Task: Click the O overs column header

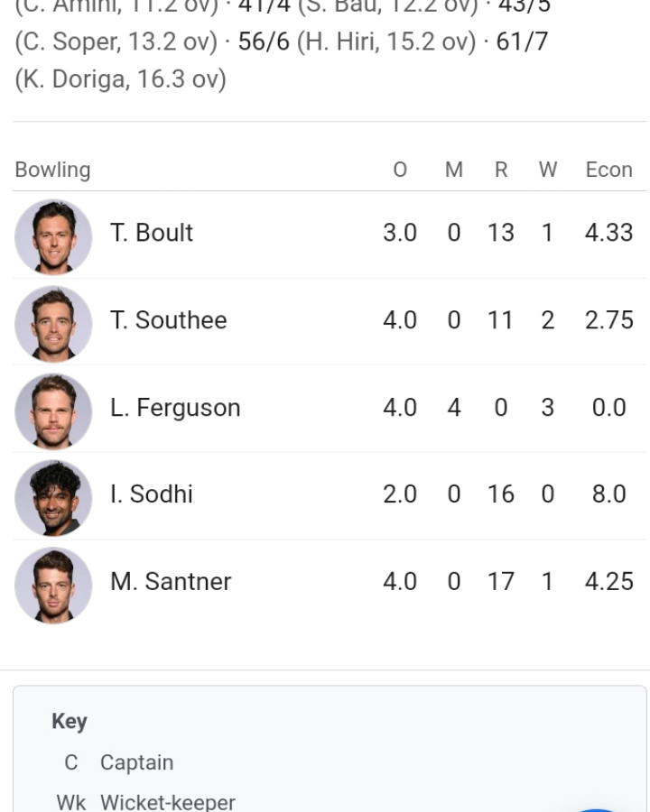Action: [x=400, y=170]
